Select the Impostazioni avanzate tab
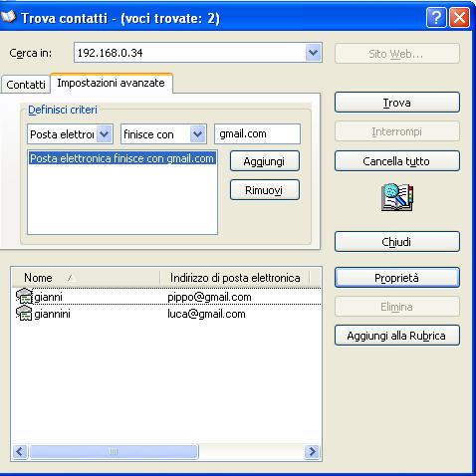This screenshot has height=476, width=476. [111, 83]
